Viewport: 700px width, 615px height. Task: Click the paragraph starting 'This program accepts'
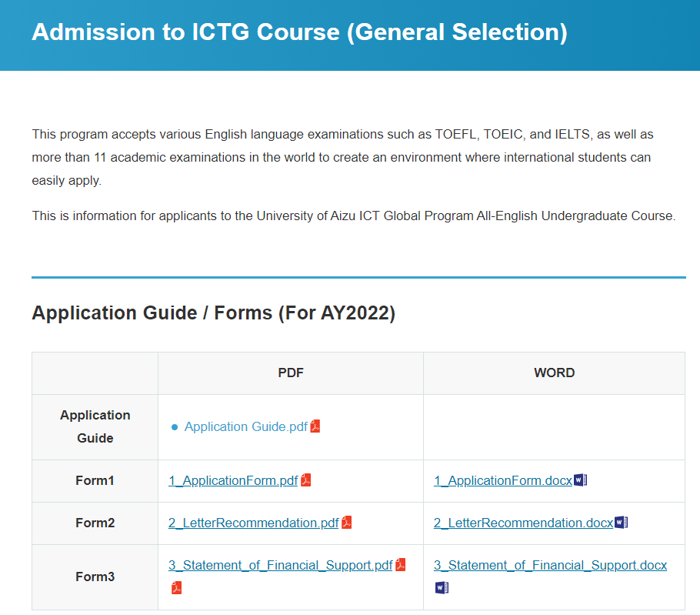[342, 157]
